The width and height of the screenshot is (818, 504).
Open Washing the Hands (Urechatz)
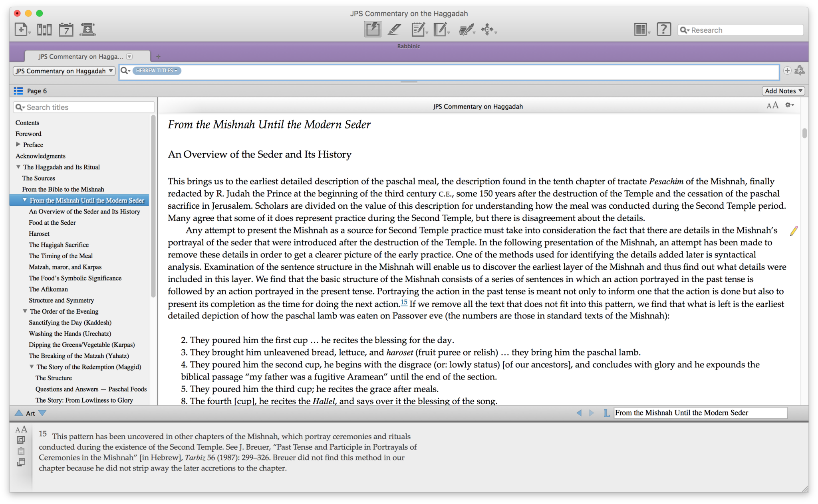coord(70,334)
